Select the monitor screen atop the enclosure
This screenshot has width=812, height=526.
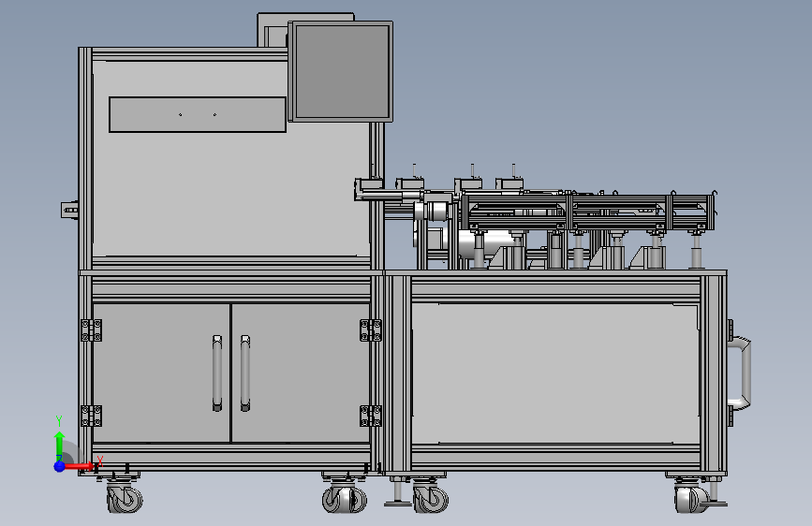click(341, 71)
